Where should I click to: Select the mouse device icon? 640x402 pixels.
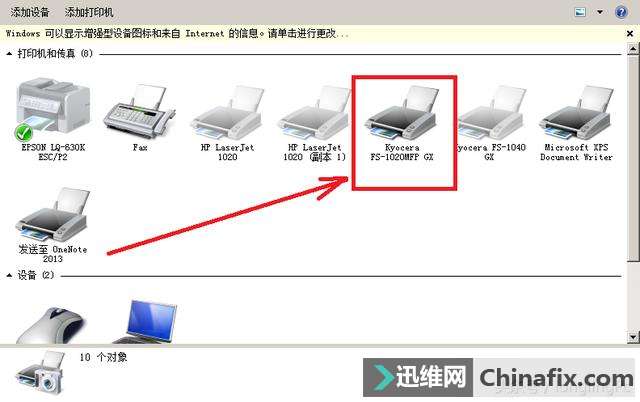click(52, 324)
